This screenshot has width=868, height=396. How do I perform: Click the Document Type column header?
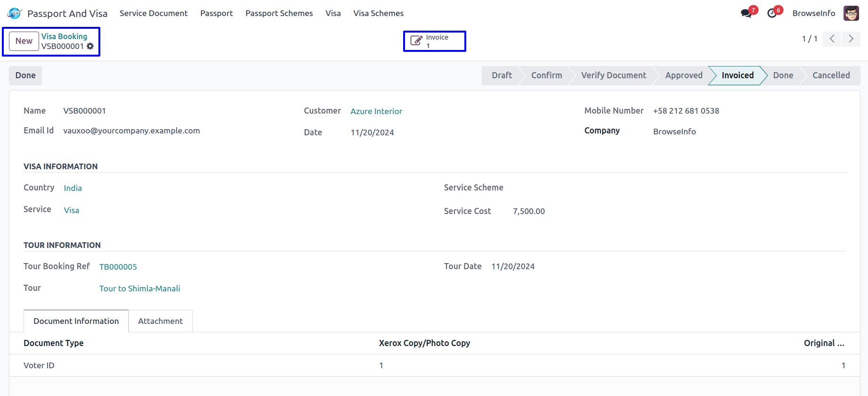tap(54, 343)
